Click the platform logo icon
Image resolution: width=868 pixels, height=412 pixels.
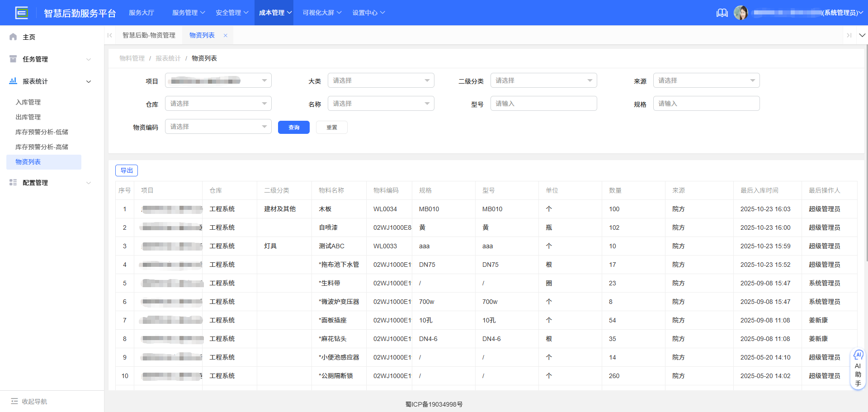[21, 13]
